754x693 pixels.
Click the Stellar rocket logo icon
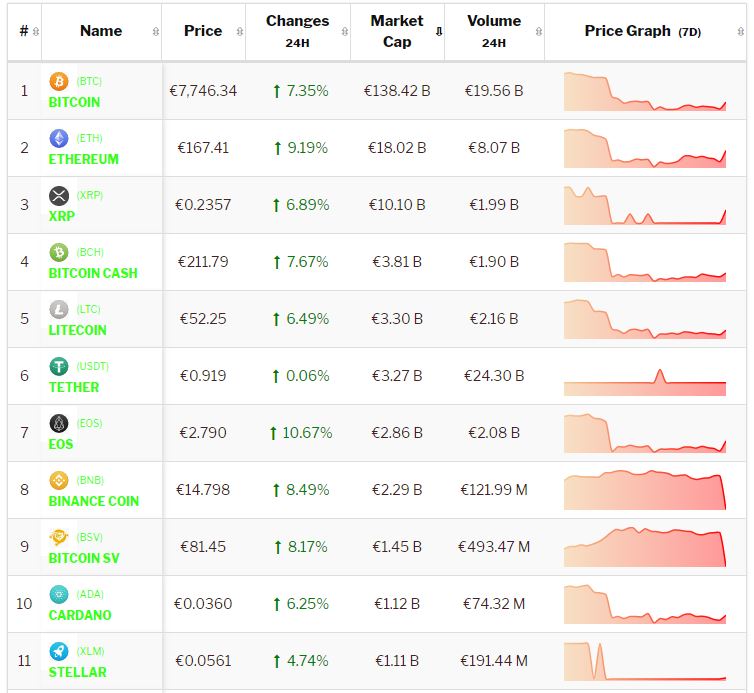[59, 651]
